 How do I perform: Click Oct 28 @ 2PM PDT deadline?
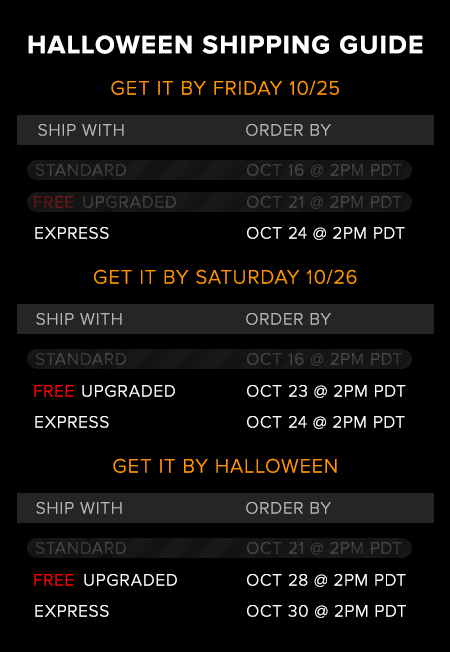click(326, 580)
